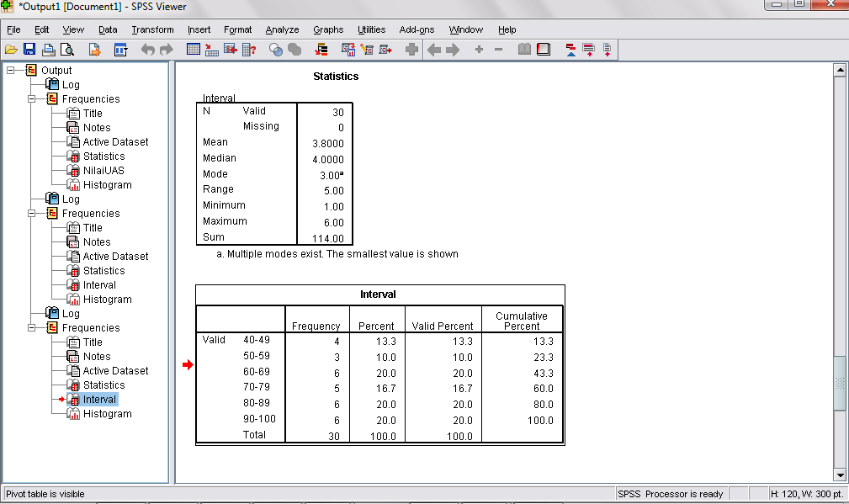Click the Expand plus toolbar button
Image resolution: width=849 pixels, height=504 pixels.
pos(479,50)
